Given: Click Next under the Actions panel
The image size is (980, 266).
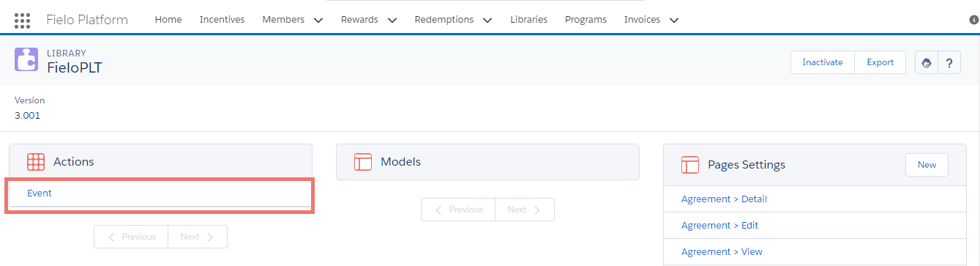Looking at the screenshot, I should pos(198,237).
